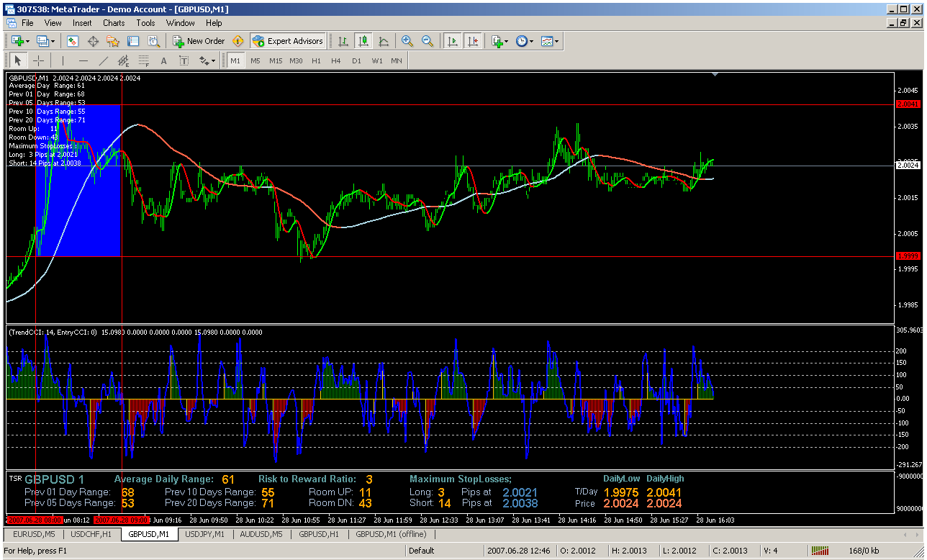The height and width of the screenshot is (560, 927).
Task: Zoom in on the chart
Action: click(407, 41)
